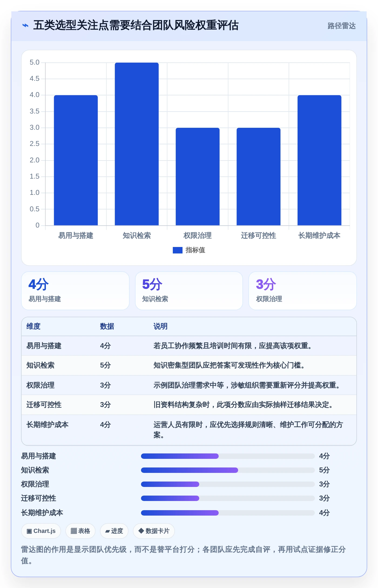Click the 权限治理 progress bar
The height and width of the screenshot is (588, 378).
click(228, 484)
